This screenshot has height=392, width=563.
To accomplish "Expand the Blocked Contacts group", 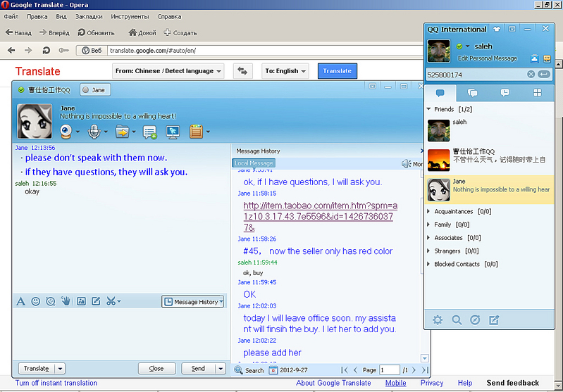I will (428, 264).
